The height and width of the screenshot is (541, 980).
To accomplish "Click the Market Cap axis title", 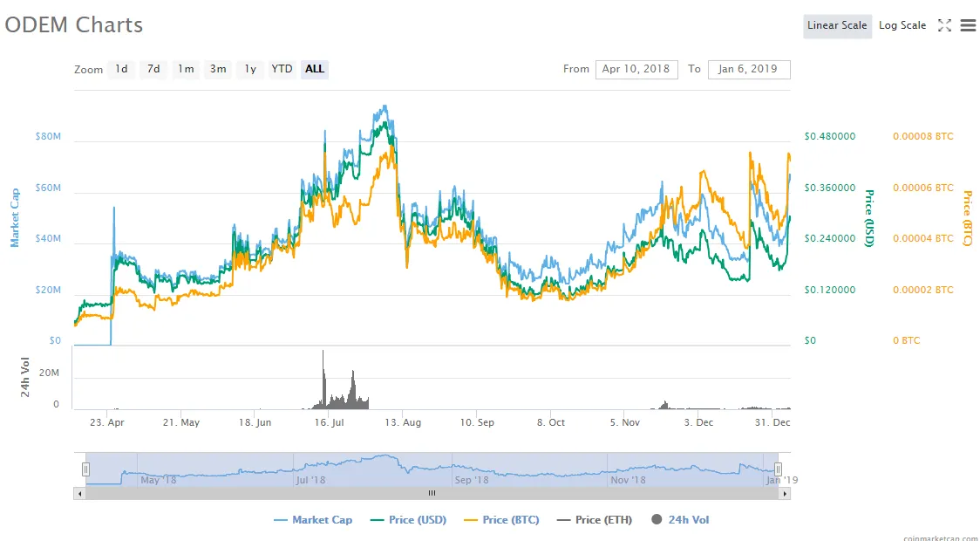I will 15,217.
